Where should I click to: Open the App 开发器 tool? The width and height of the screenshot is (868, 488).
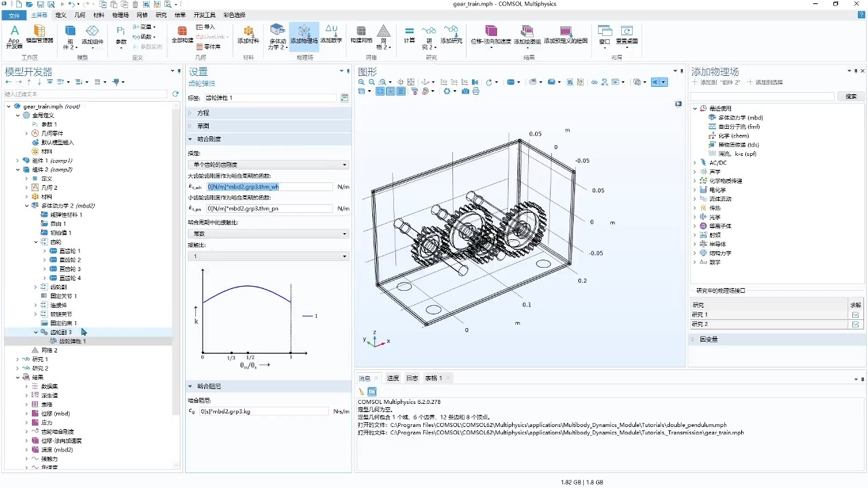(14, 37)
